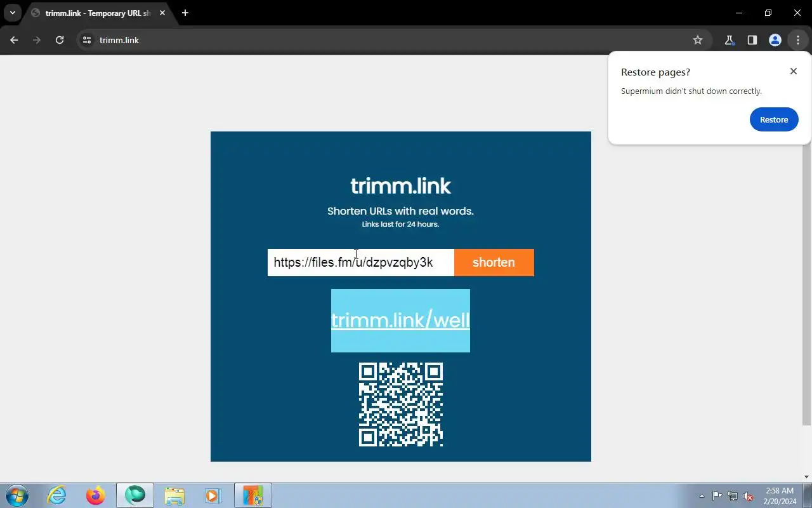Screen dimensions: 812x508
Task: Open the tab search dropdown arrow
Action: pyautogui.click(x=12, y=13)
